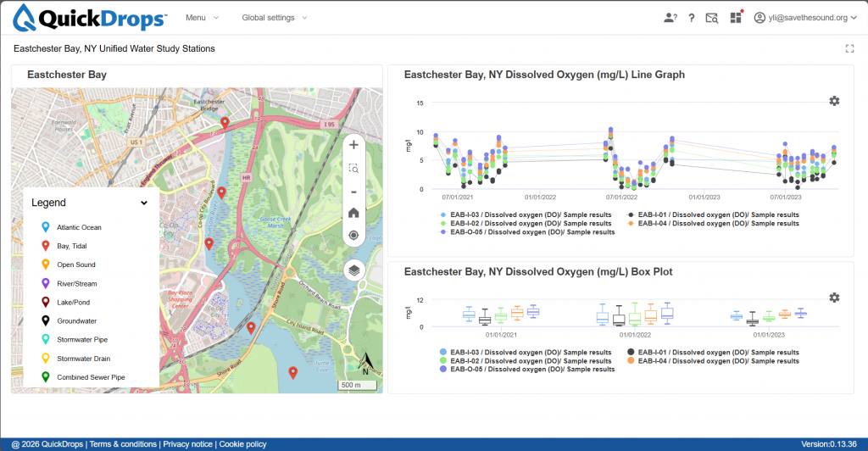Open the Menu dropdown

[202, 18]
